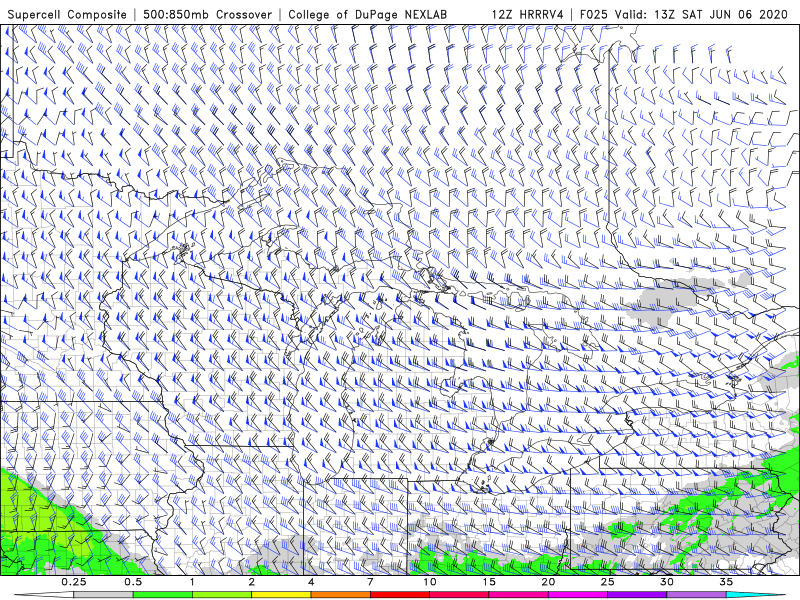The height and width of the screenshot is (600, 800).
Task: Select the gray 0.25–0.5 color bar segment
Action: coord(104,595)
